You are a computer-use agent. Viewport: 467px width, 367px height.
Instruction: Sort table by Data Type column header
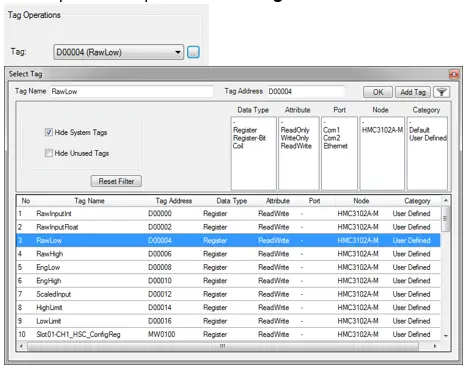[x=232, y=201]
